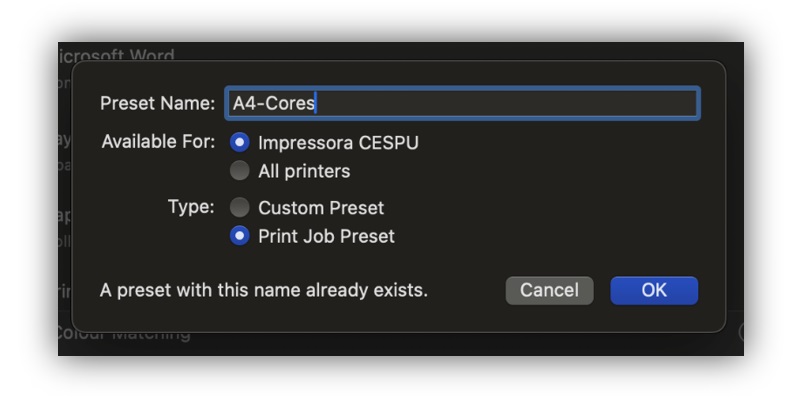Click the "Available For:" label
Viewport: 796px width, 413px height.
[x=158, y=142]
